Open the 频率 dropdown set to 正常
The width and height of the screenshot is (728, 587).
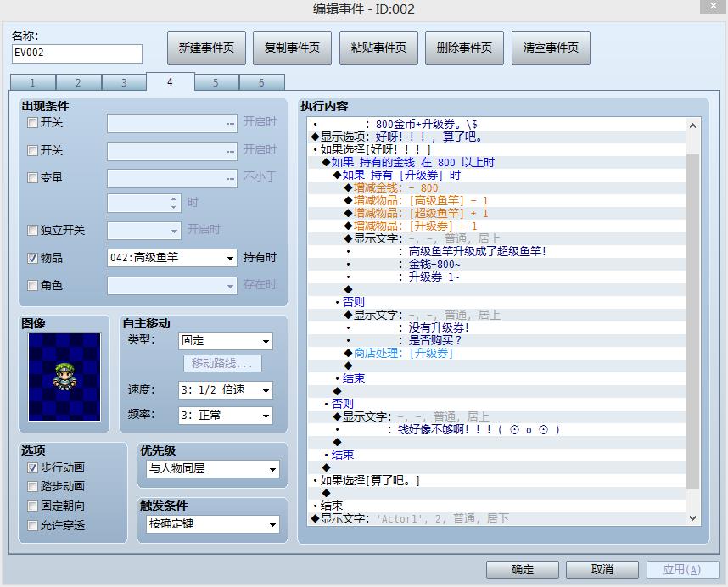coord(225,415)
